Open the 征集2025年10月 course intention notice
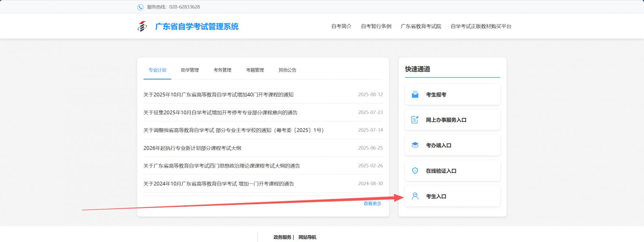 pos(220,112)
